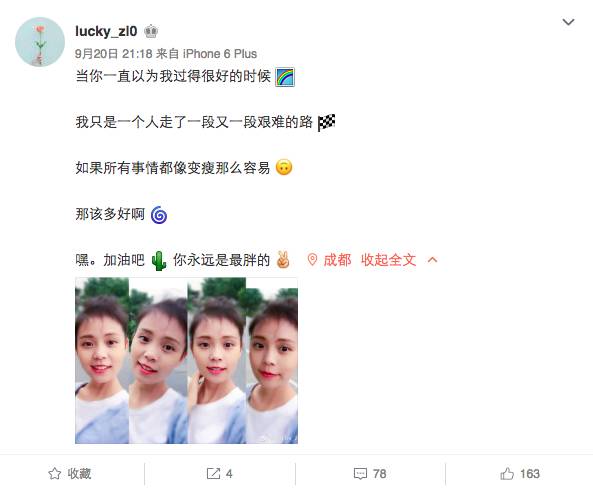Open the 成都 location link

(x=337, y=260)
